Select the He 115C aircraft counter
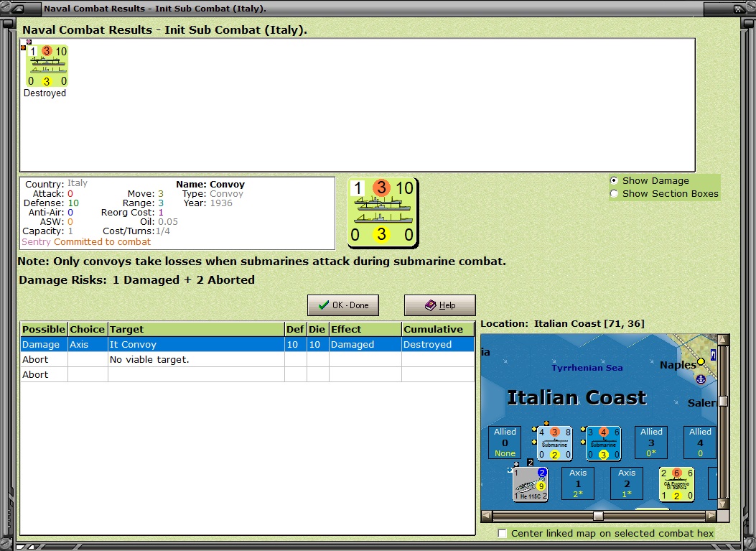Viewport: 756px width, 551px height. click(530, 484)
